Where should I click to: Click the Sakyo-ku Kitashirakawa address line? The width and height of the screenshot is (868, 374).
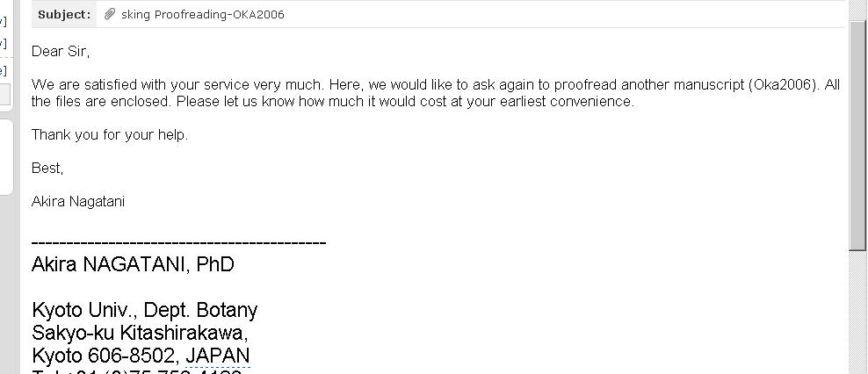pos(140,333)
